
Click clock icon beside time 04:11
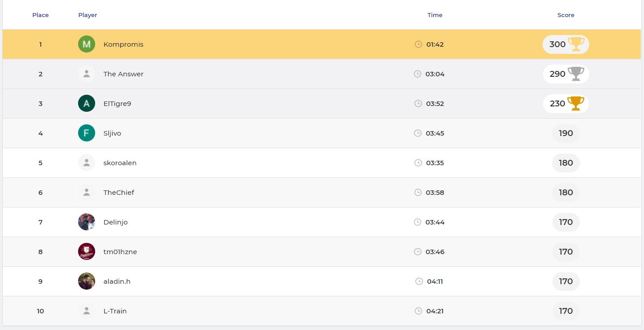click(x=419, y=282)
